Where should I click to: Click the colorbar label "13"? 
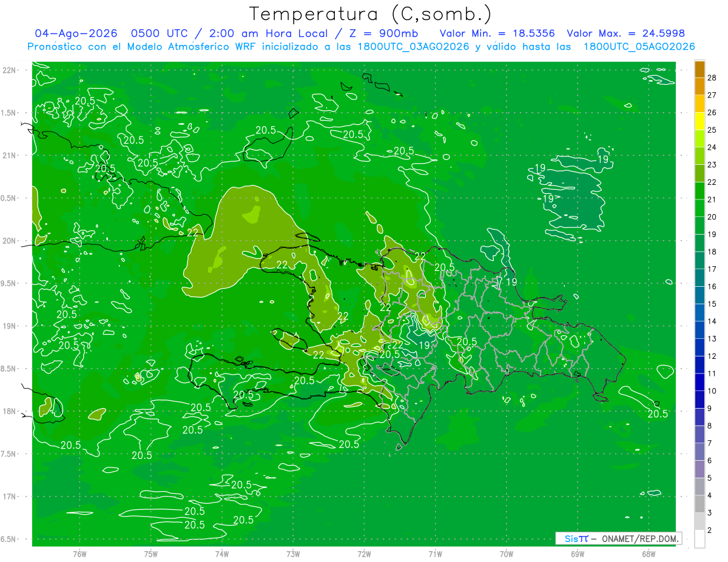coord(712,339)
